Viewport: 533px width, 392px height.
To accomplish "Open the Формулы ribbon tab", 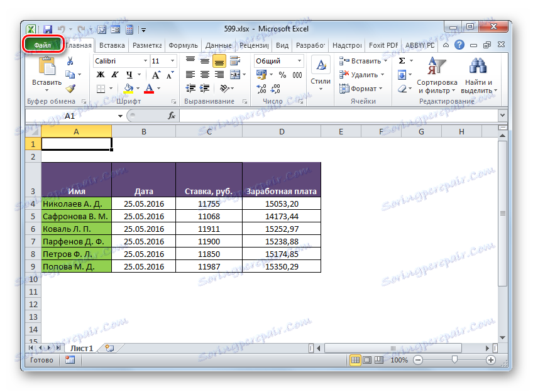I will (x=183, y=45).
